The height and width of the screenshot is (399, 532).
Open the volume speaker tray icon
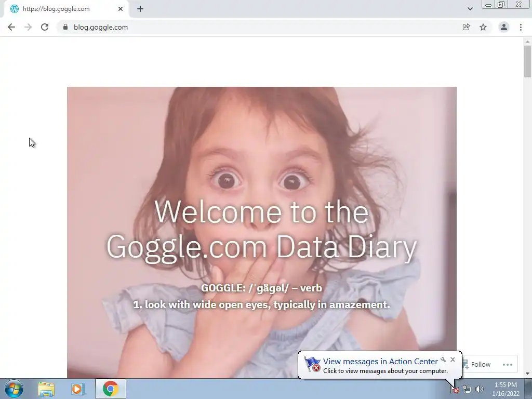click(x=480, y=389)
